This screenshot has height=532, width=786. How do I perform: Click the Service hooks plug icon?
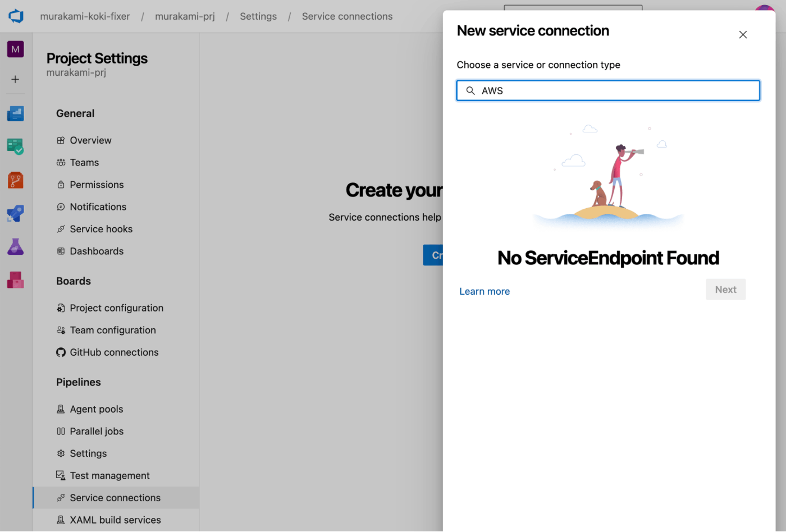(61, 229)
